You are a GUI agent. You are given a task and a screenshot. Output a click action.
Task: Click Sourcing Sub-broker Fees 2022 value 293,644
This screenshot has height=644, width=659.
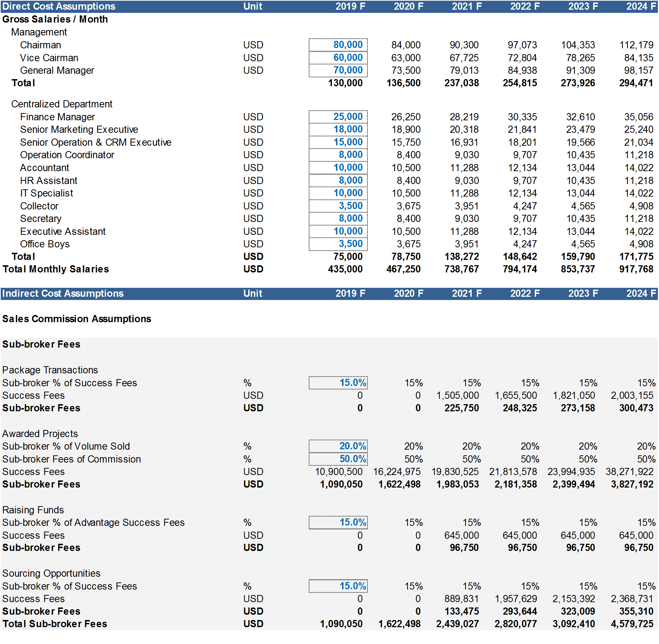(520, 611)
